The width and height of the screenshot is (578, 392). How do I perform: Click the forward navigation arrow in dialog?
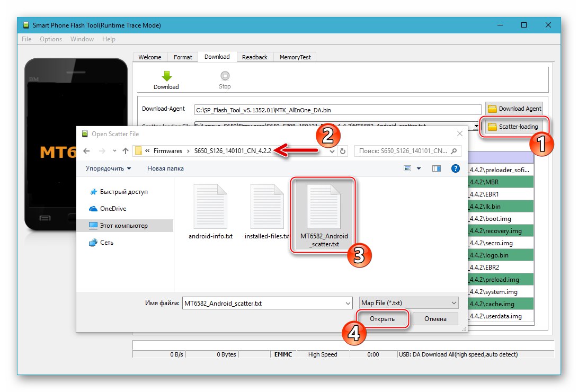click(x=102, y=151)
